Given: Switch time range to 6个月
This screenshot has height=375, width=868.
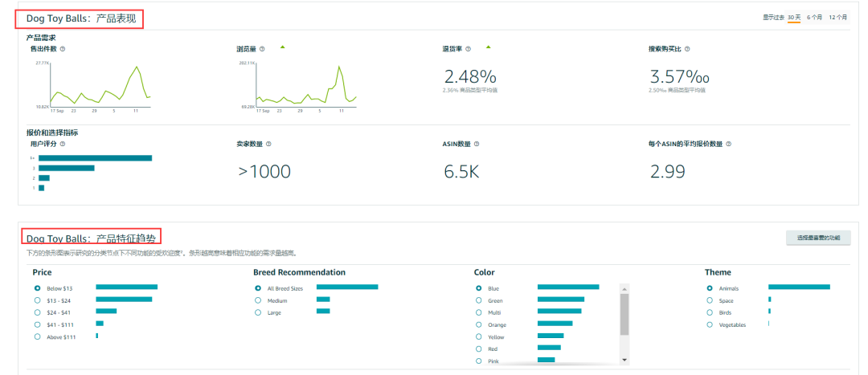Looking at the screenshot, I should click(x=814, y=17).
